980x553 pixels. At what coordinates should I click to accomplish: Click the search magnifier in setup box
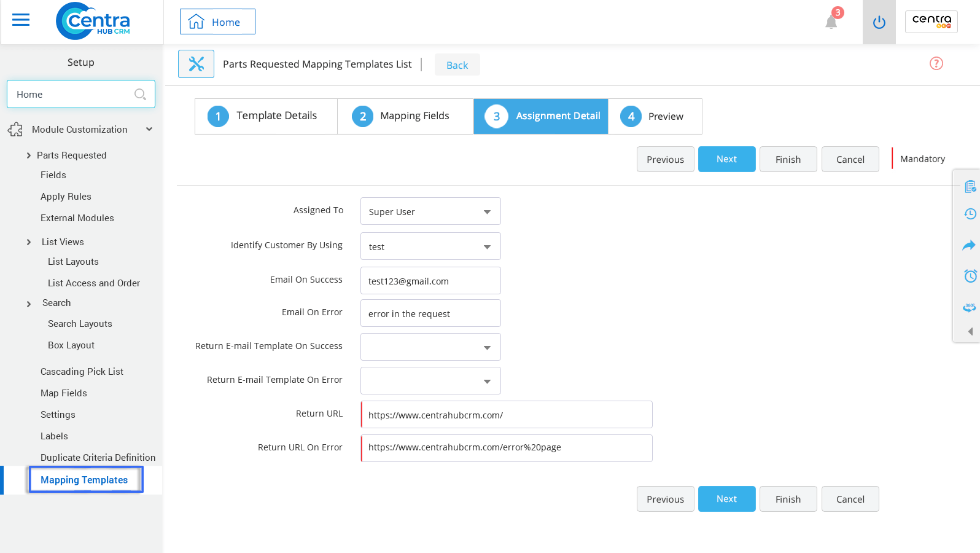point(140,94)
